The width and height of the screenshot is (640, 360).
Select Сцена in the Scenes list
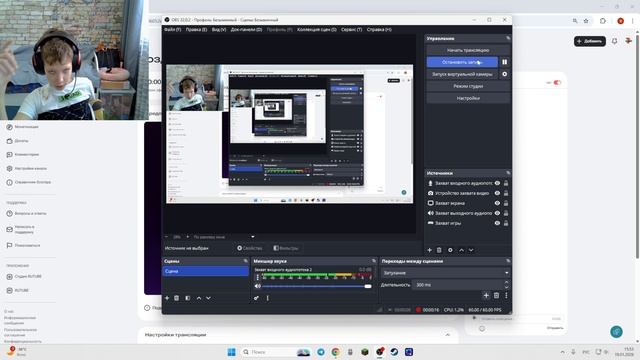point(205,271)
